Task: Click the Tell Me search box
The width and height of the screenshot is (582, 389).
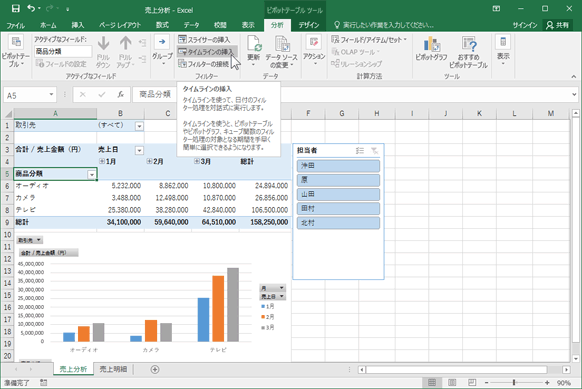Action: (x=383, y=25)
